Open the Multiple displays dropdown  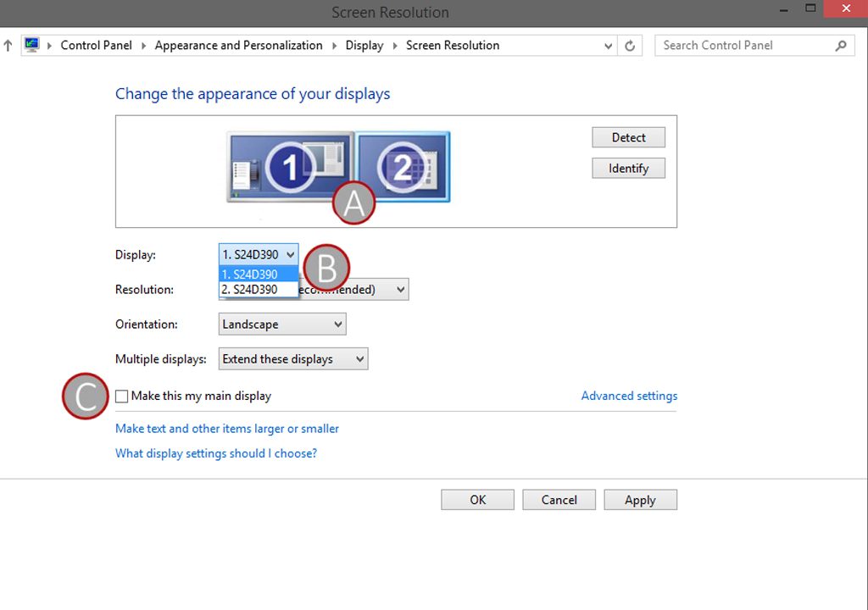click(293, 359)
